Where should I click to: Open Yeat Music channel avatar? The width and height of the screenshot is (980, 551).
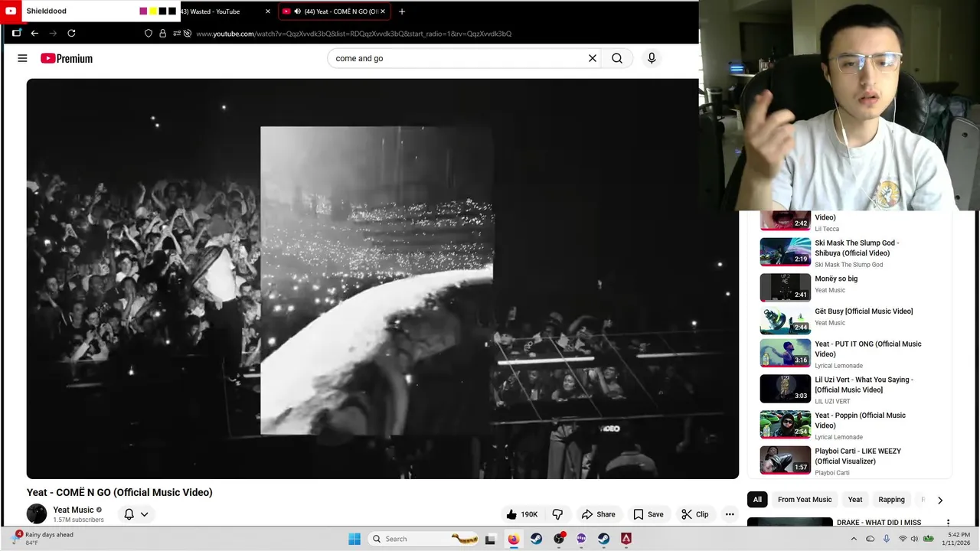coord(37,514)
